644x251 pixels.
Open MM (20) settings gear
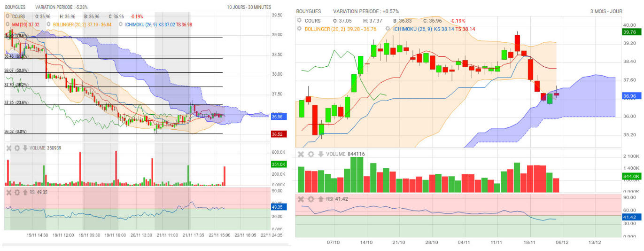tap(7, 24)
